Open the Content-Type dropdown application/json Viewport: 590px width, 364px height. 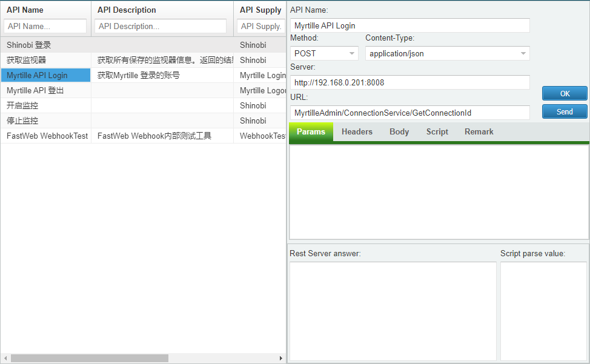448,53
